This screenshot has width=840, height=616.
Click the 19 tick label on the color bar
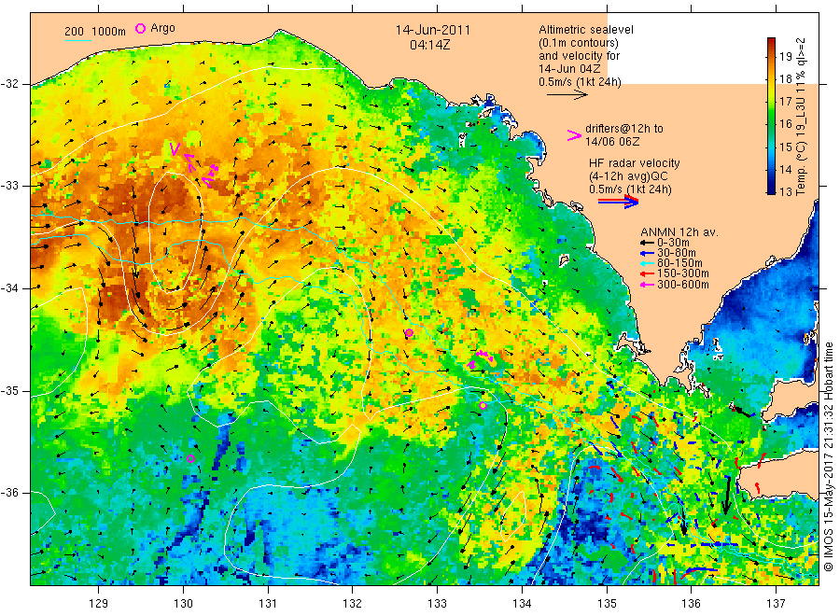coord(785,56)
